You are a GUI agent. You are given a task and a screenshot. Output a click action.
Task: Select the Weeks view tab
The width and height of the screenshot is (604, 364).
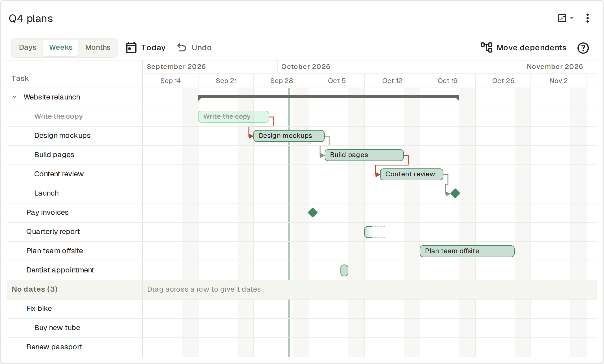(61, 47)
